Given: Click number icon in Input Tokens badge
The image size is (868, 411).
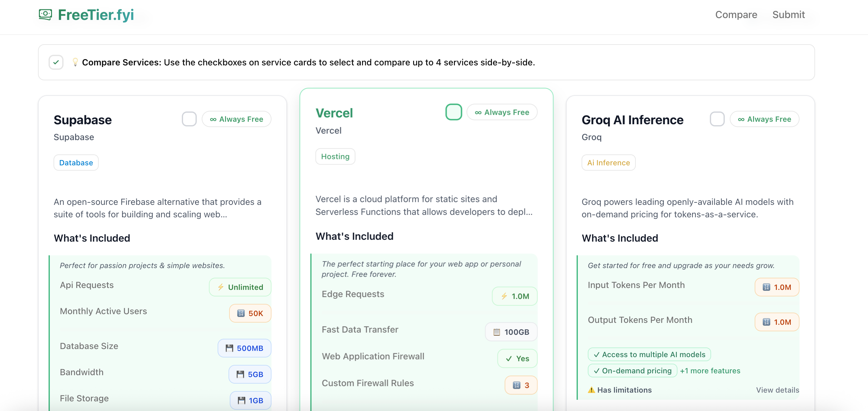Looking at the screenshot, I should pos(766,287).
